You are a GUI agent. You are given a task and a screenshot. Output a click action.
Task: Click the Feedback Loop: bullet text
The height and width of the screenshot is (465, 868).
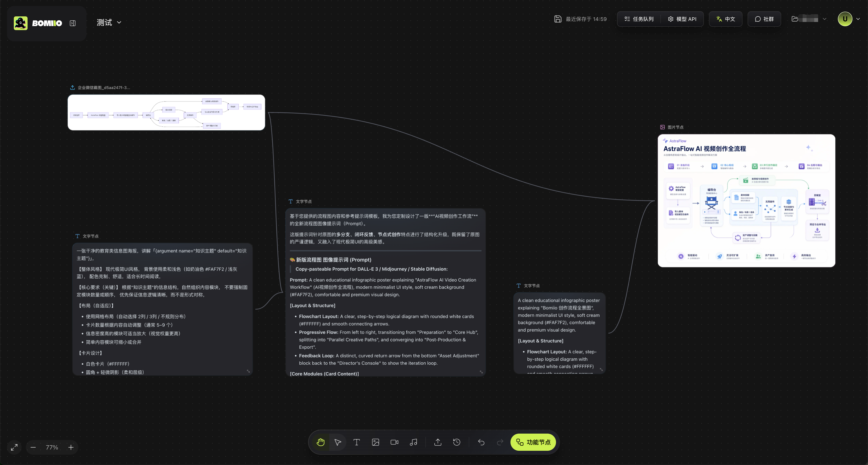click(389, 359)
